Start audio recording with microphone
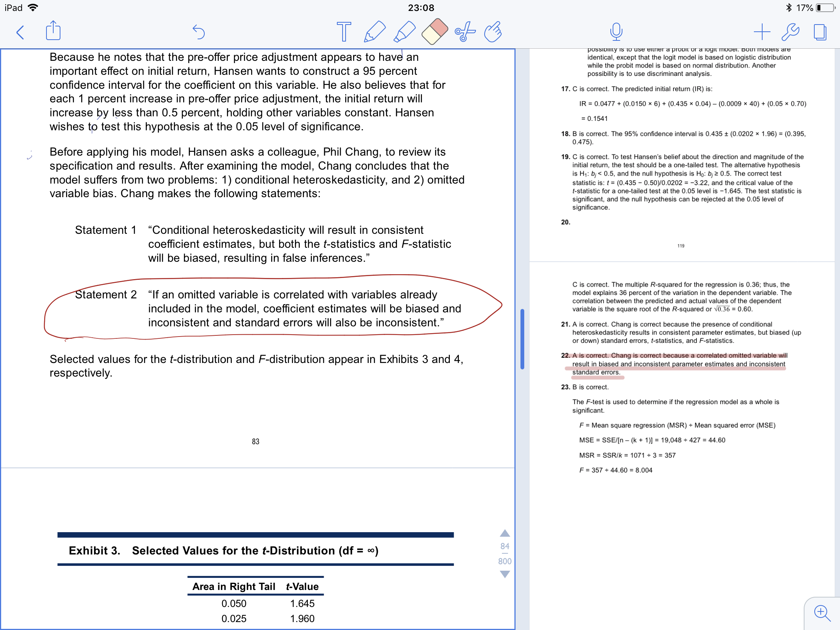Screen dimensions: 840x630 (616, 31)
